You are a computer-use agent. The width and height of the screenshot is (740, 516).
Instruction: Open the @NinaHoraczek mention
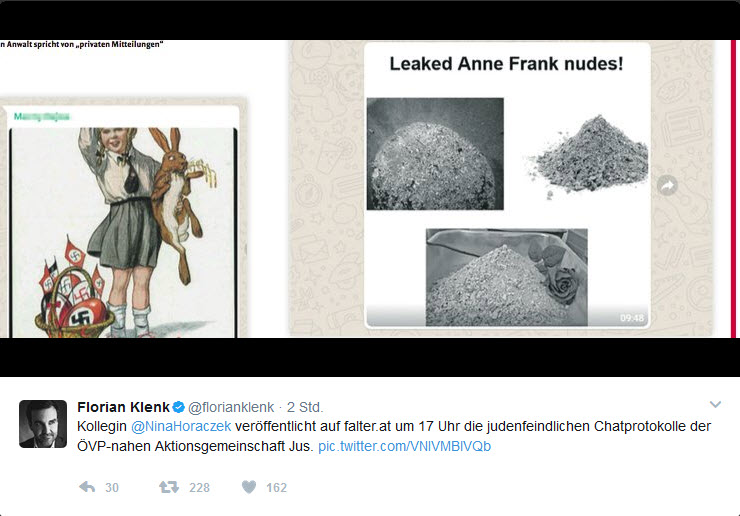pos(174,426)
